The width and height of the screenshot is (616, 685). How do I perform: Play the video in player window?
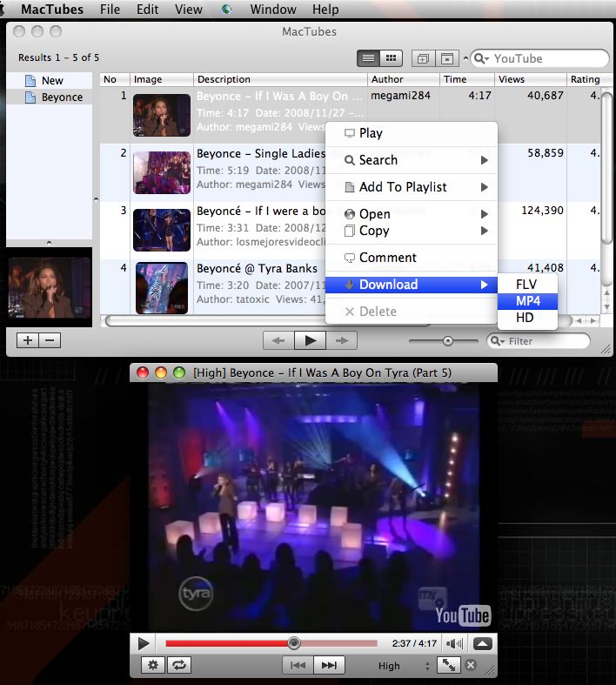tap(144, 643)
